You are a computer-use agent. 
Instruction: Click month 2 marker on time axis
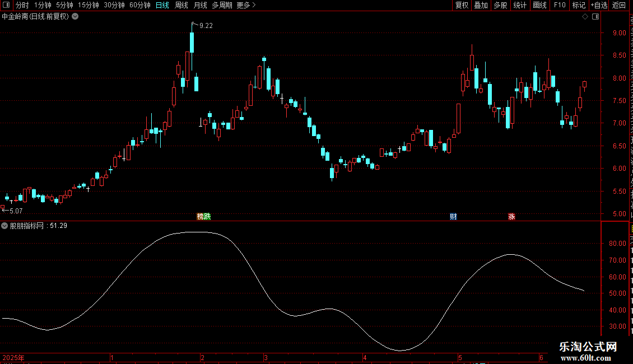click(202, 357)
